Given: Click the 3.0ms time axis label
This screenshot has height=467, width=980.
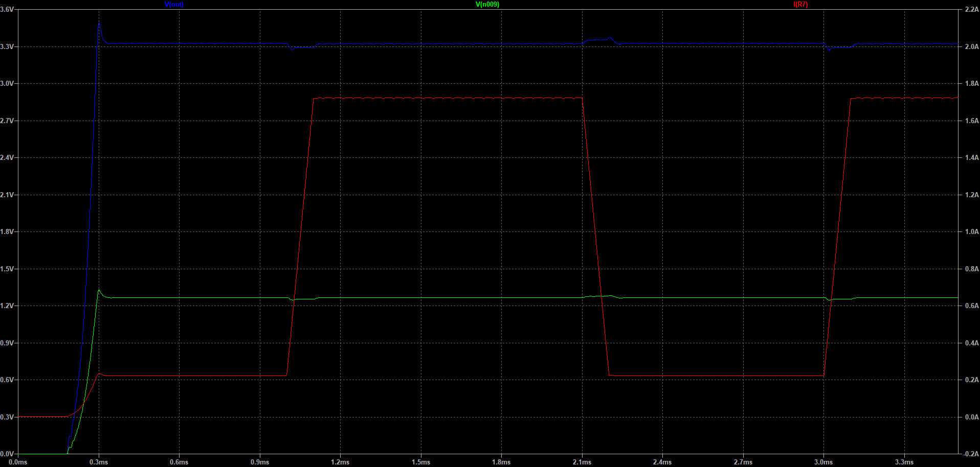Looking at the screenshot, I should (x=823, y=462).
